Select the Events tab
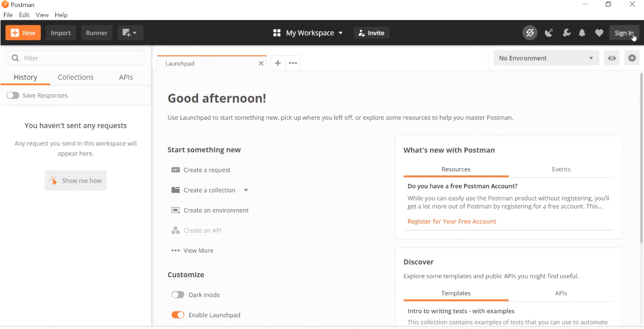This screenshot has width=644, height=329. (561, 169)
